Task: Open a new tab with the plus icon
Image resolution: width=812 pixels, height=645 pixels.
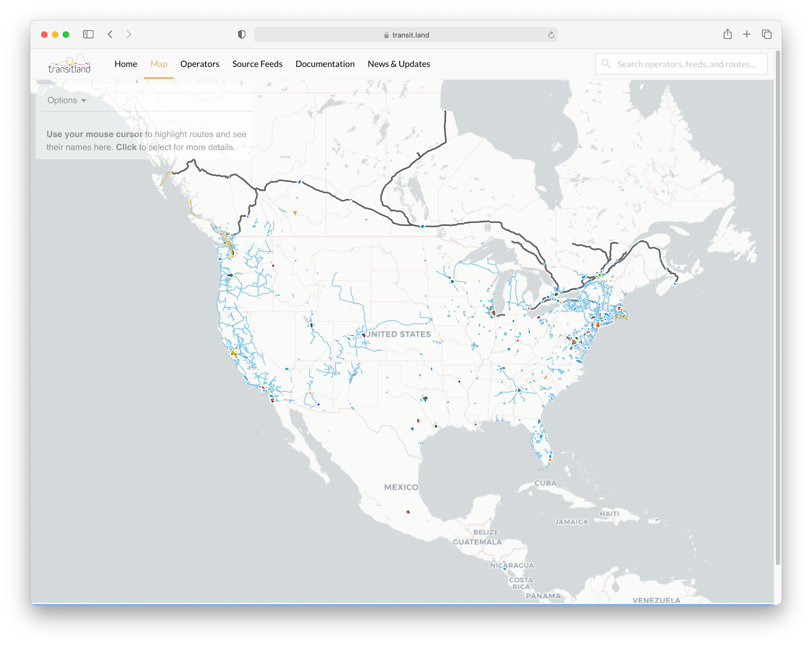Action: point(747,34)
